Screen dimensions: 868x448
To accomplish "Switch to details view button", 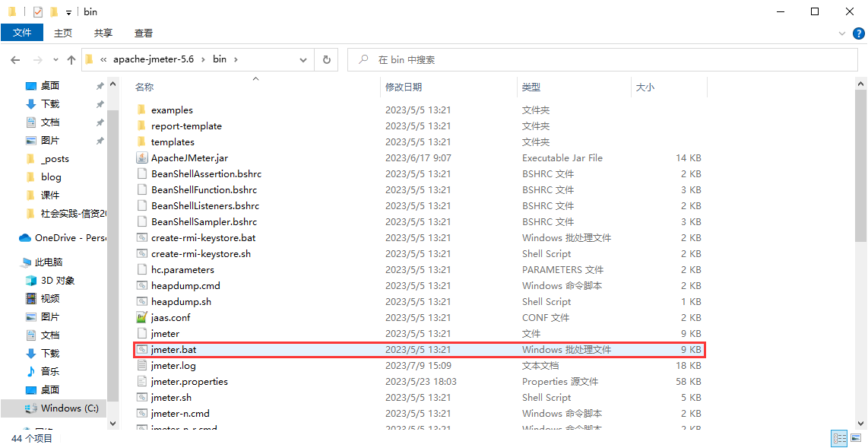I will point(840,438).
